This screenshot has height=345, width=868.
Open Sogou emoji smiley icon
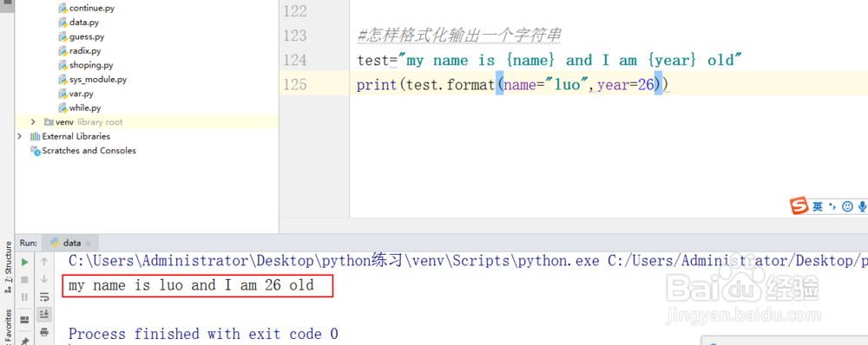(847, 207)
